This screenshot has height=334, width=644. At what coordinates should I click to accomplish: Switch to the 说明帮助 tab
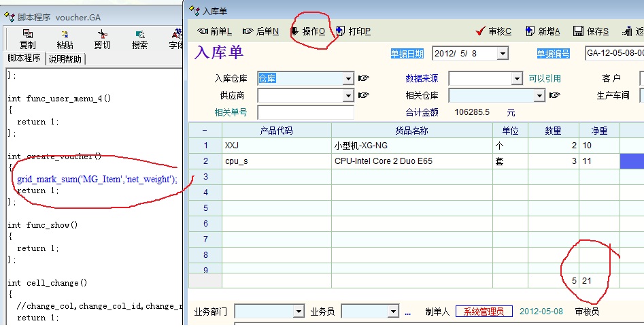(65, 59)
